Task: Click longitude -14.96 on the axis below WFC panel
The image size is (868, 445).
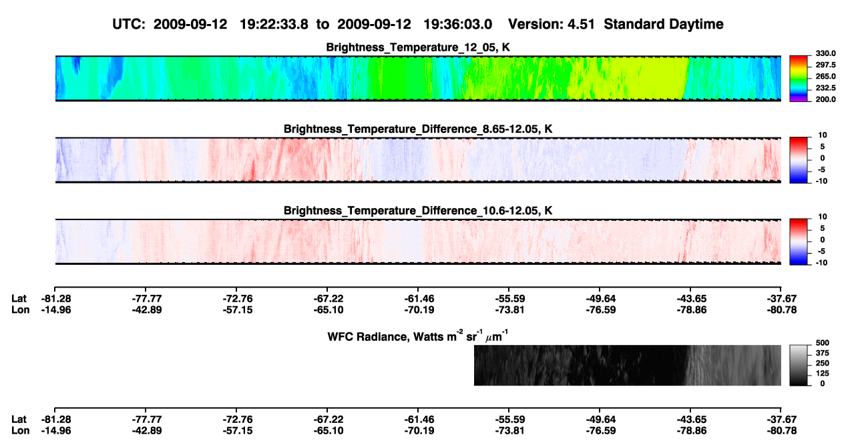Action: point(55,430)
